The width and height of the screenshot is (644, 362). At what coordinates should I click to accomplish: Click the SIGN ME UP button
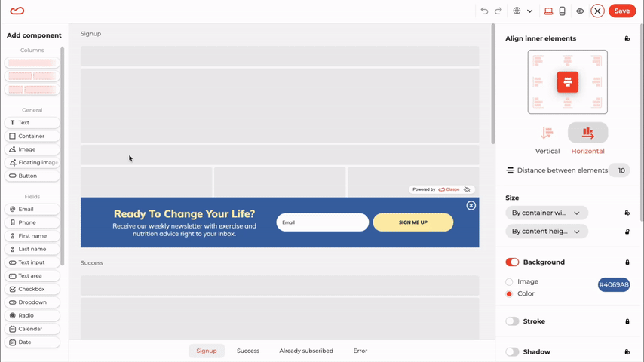tap(413, 222)
